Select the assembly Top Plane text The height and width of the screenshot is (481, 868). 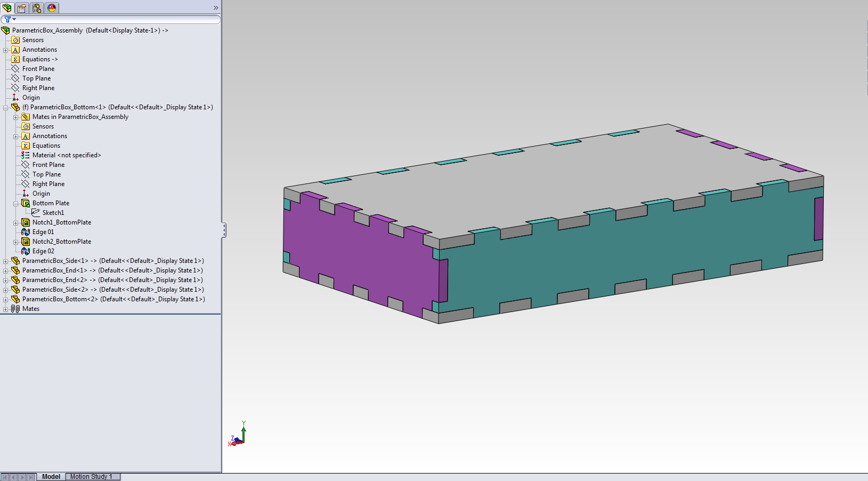click(36, 78)
